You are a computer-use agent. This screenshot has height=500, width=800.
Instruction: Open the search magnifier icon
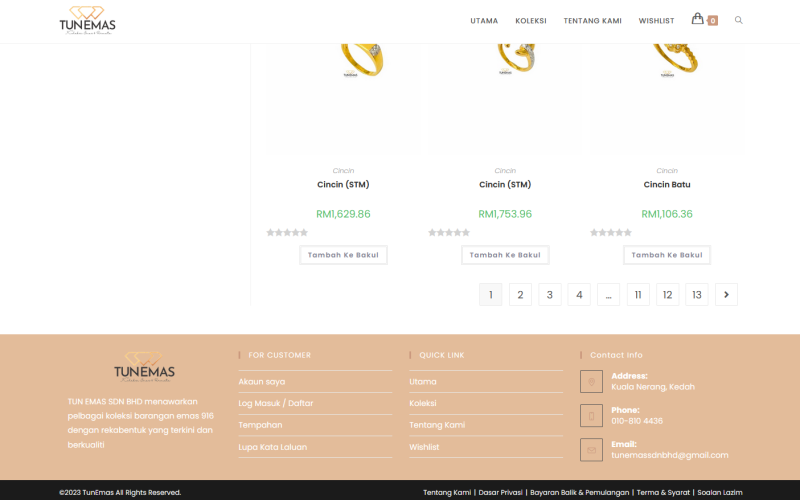click(738, 20)
